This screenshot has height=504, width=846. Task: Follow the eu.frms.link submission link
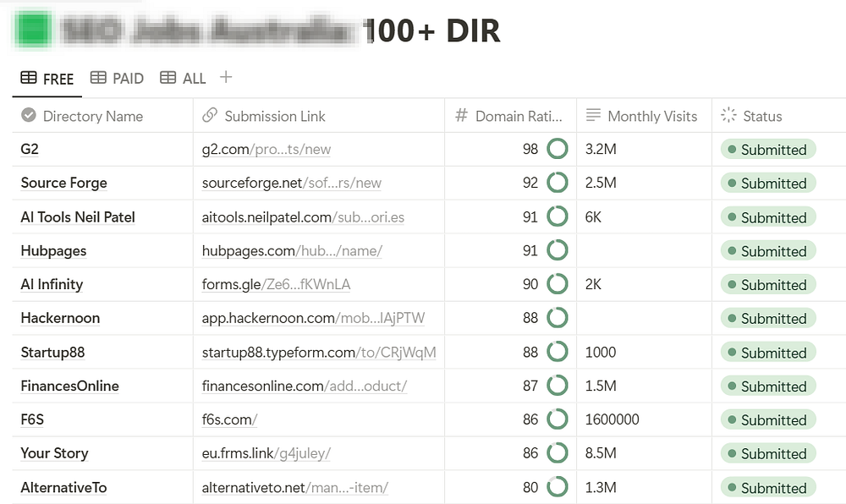[266, 453]
